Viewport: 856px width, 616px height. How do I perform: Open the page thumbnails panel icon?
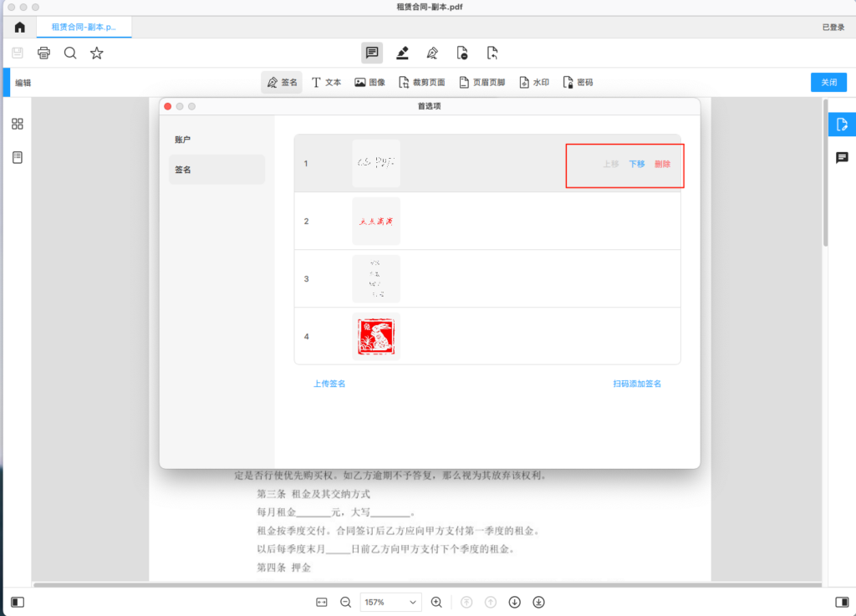click(18, 124)
